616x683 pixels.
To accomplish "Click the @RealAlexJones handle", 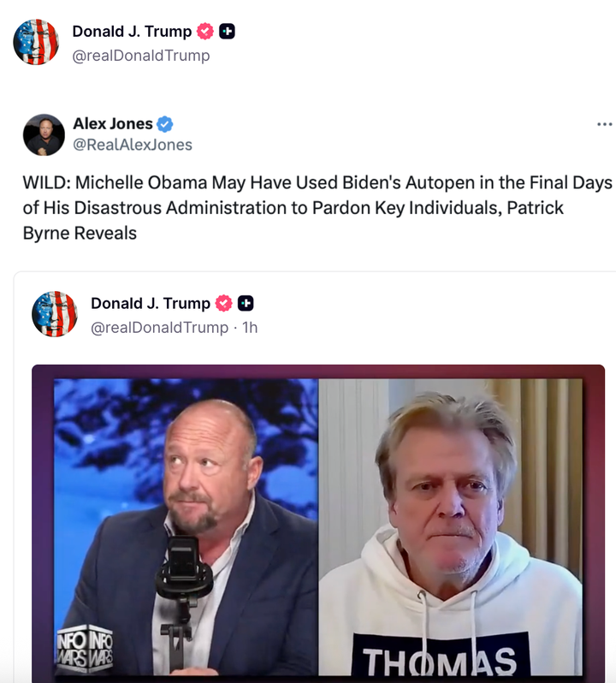I will 132,145.
